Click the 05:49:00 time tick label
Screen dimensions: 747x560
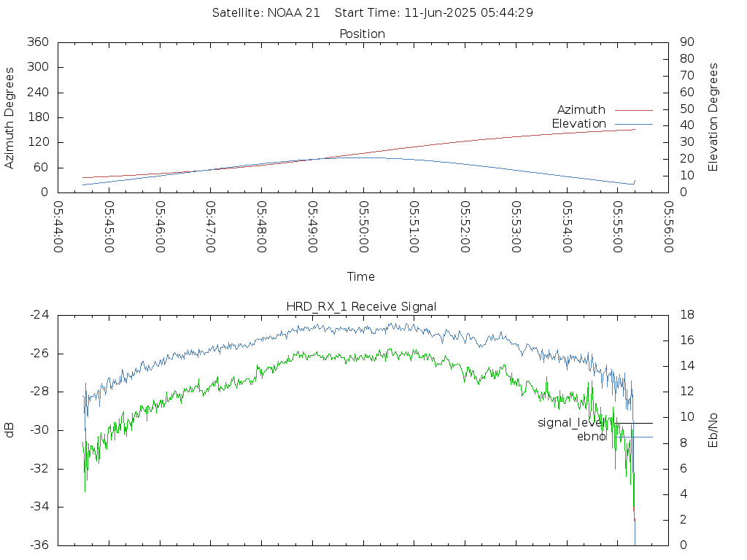click(x=312, y=227)
